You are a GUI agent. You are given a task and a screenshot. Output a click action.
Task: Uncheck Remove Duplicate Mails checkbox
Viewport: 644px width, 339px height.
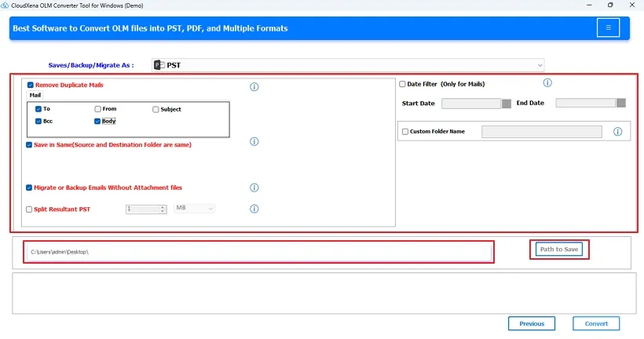click(x=30, y=85)
